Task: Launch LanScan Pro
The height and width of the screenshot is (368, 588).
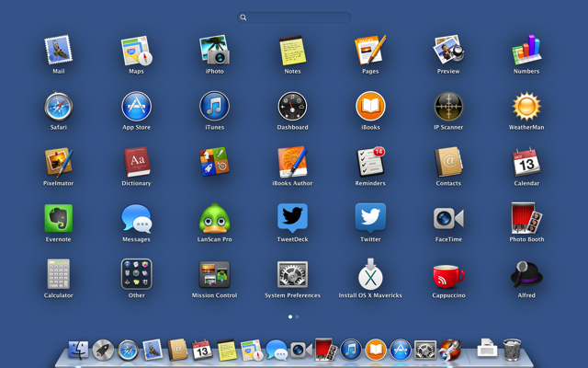Action: point(214,218)
